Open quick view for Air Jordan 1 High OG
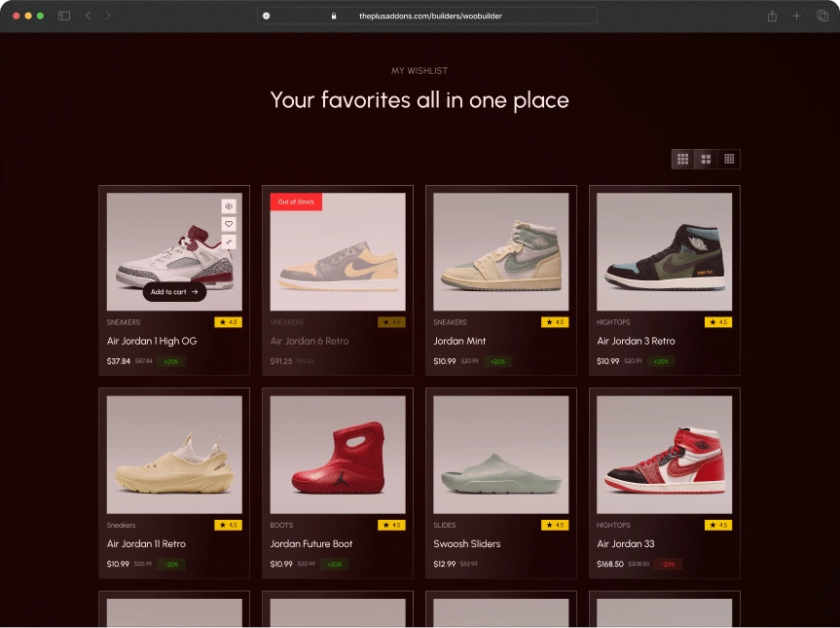 228,205
